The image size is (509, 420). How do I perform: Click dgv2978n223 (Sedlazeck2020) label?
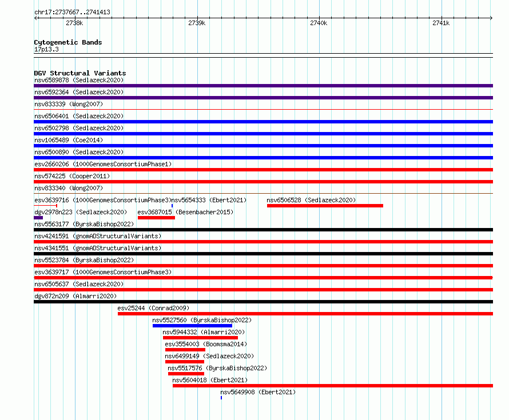coord(81,212)
